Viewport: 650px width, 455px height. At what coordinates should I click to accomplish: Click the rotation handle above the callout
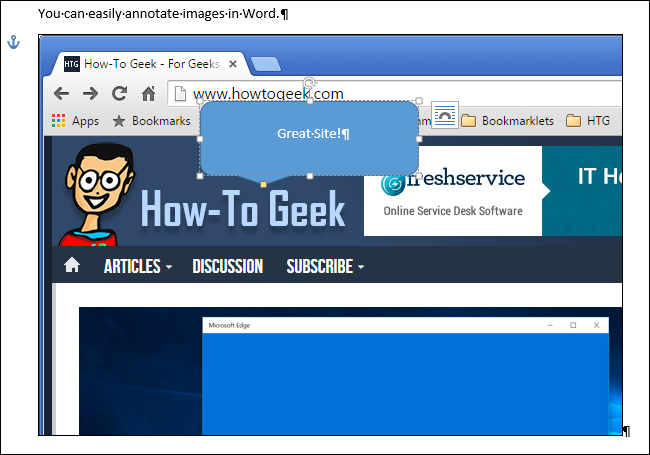[x=309, y=82]
